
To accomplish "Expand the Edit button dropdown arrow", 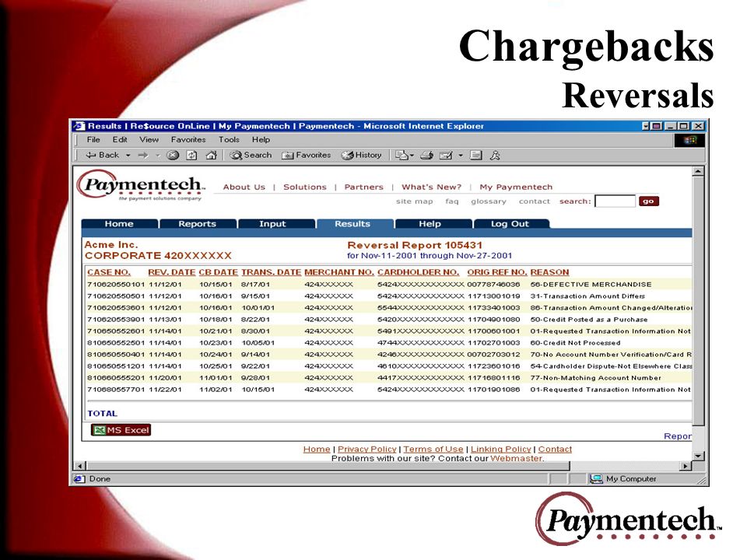I will click(461, 156).
